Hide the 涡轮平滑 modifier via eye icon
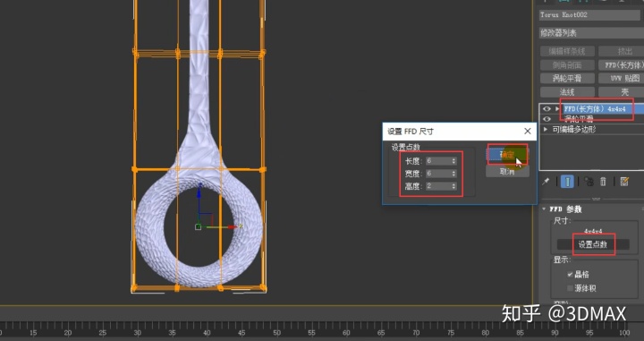 point(547,119)
